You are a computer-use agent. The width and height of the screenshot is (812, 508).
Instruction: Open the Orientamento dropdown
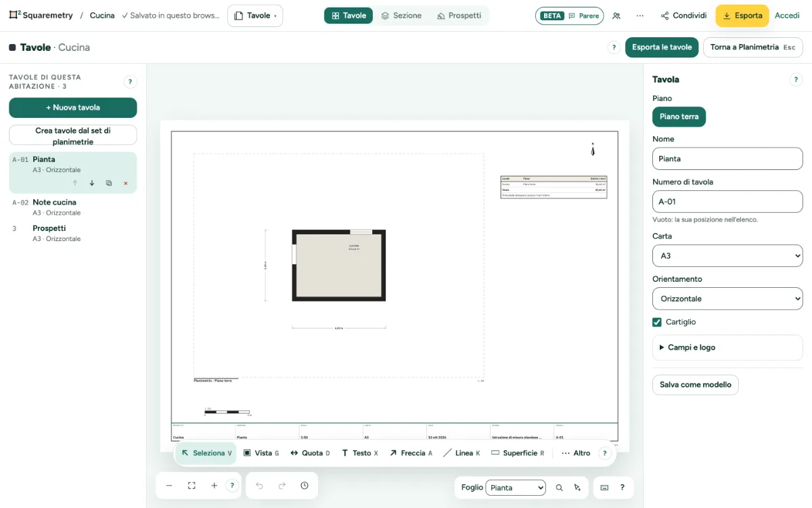[727, 299]
